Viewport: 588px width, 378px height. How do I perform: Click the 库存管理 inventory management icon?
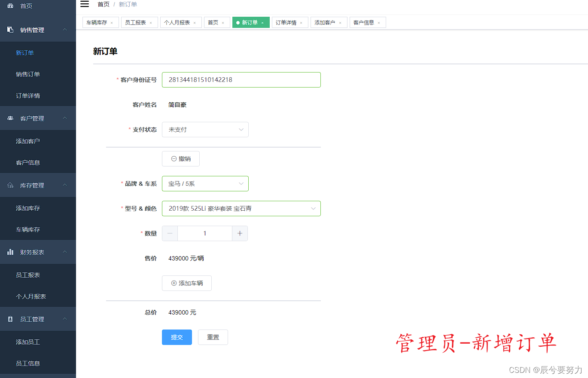point(10,185)
